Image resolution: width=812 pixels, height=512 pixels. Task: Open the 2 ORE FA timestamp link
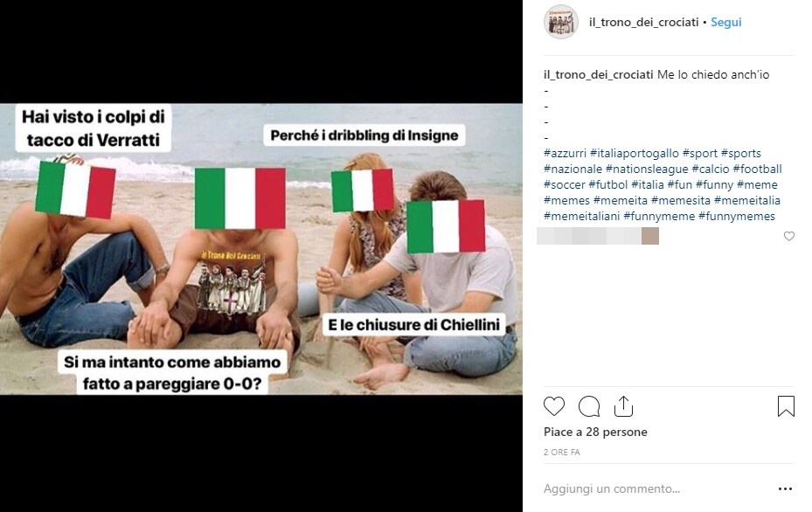pos(561,452)
